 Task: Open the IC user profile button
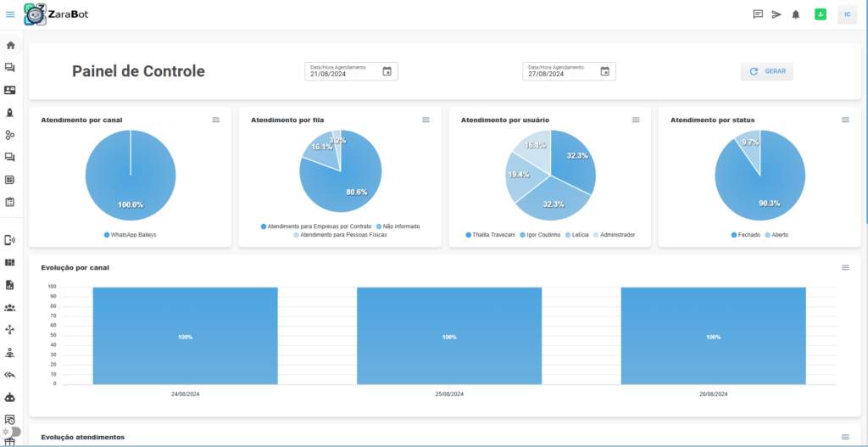click(x=847, y=14)
